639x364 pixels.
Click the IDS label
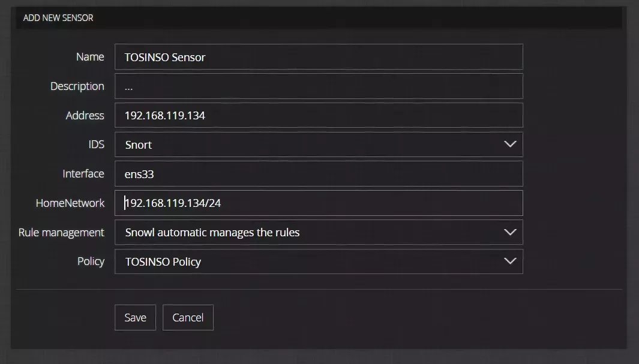(97, 145)
